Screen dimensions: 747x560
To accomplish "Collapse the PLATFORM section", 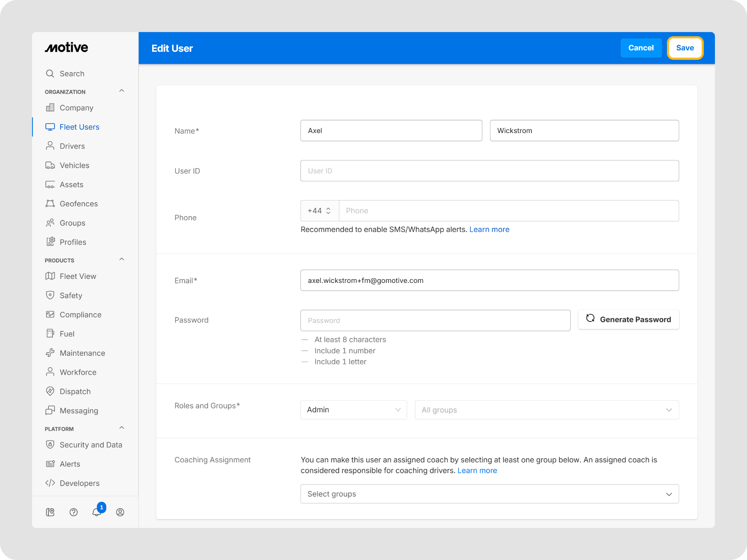I will click(x=122, y=428).
